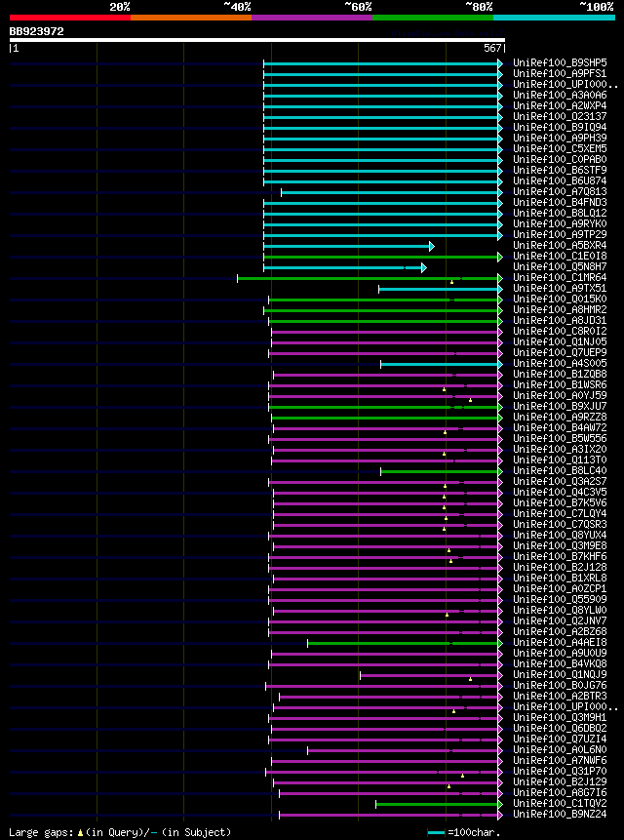The height and width of the screenshot is (840, 624).
Task: Select UniRef100_Q8YUX4 label
Action: 560,535
